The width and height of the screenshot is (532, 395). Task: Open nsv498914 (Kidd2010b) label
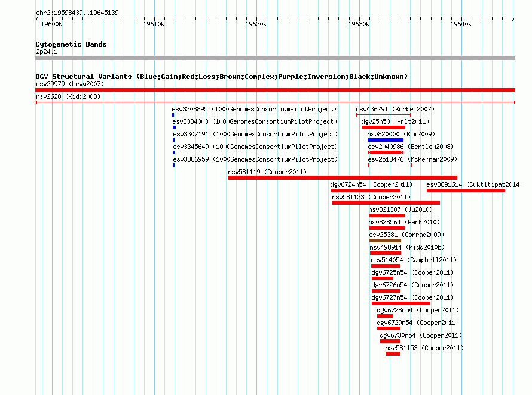pyautogui.click(x=407, y=247)
